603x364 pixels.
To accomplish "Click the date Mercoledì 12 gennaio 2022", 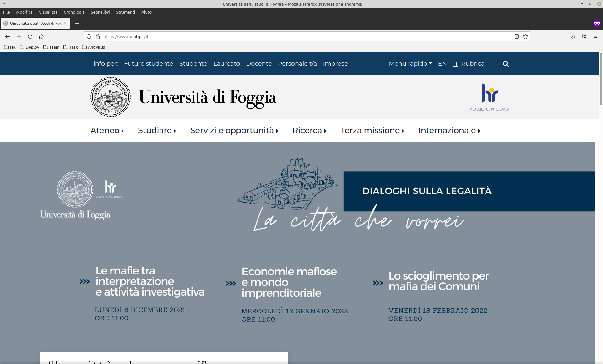I will click(x=295, y=311).
